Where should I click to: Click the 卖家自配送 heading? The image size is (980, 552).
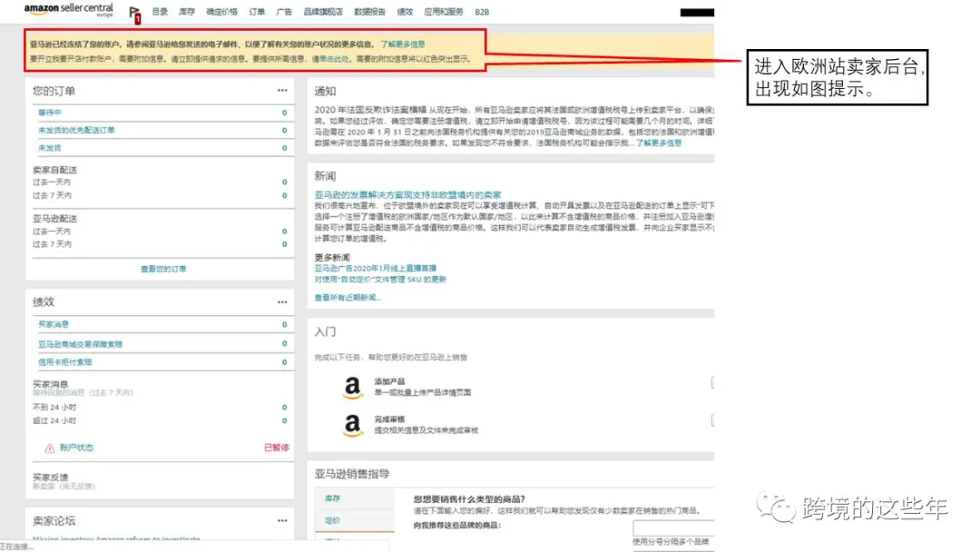click(x=55, y=170)
